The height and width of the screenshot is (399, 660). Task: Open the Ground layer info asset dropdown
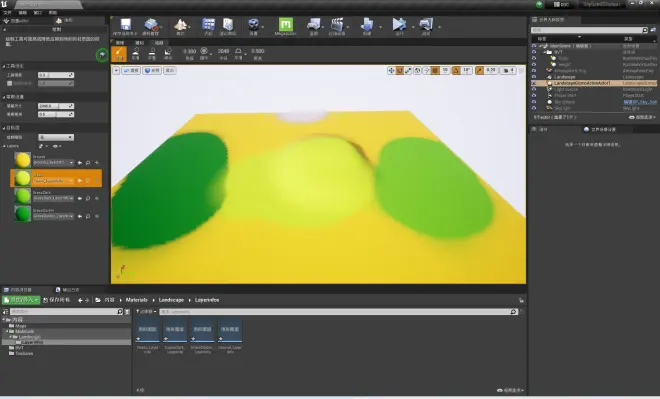53,162
